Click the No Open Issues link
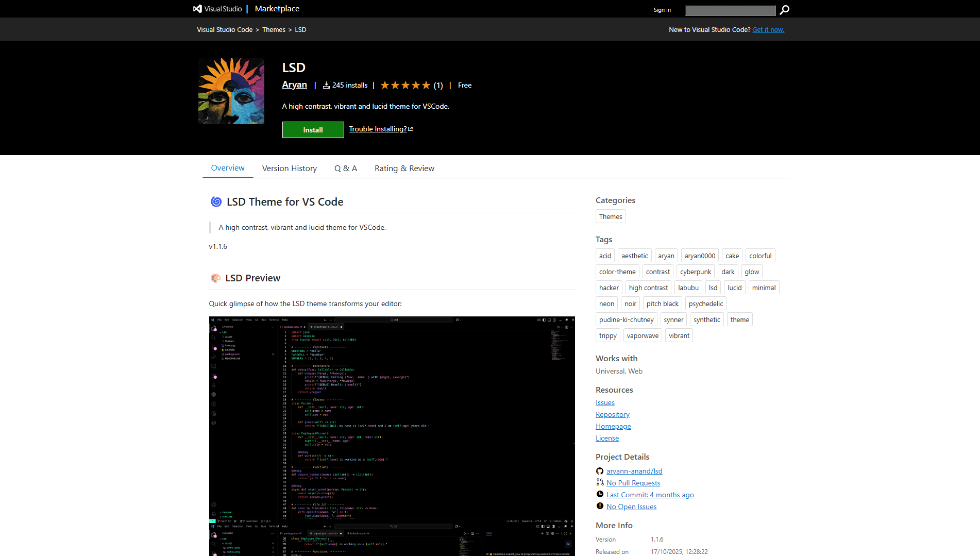This screenshot has height=556, width=980. [x=632, y=507]
